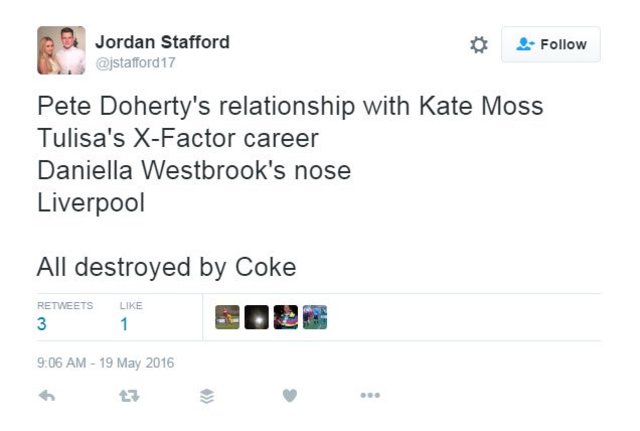Open the 9:06 AM - 19 May 2016 timestamp
Image resolution: width=640 pixels, height=431 pixels.
tap(105, 363)
